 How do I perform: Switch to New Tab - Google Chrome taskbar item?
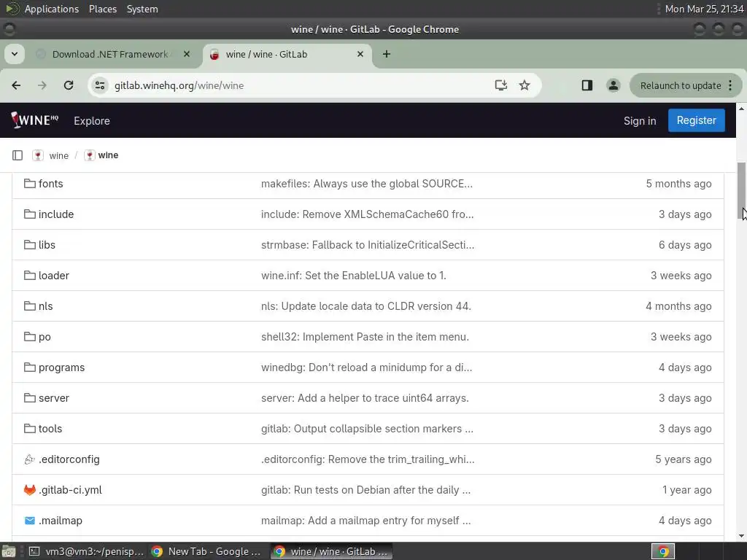tap(206, 551)
